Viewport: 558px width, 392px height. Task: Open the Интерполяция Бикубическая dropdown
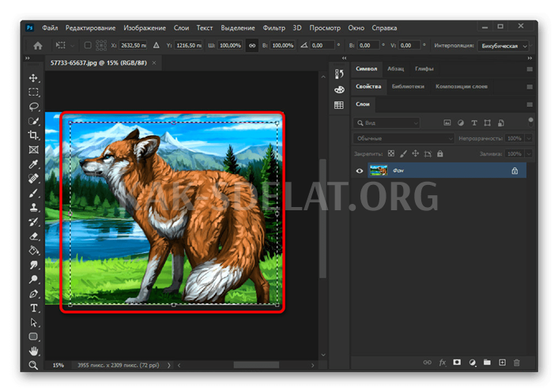503,46
